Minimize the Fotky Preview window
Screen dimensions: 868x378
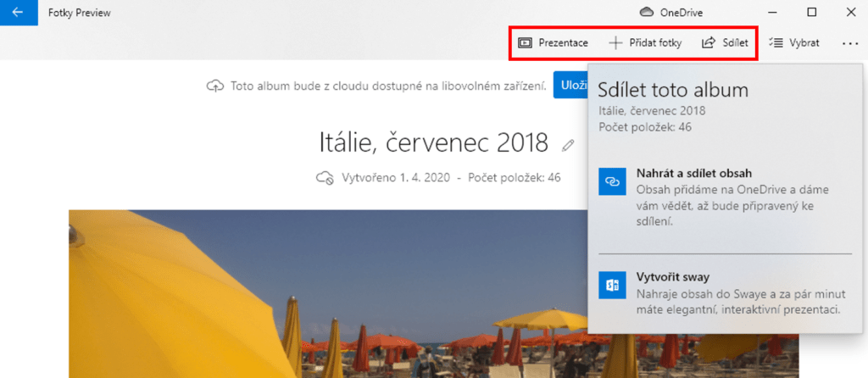pos(772,13)
